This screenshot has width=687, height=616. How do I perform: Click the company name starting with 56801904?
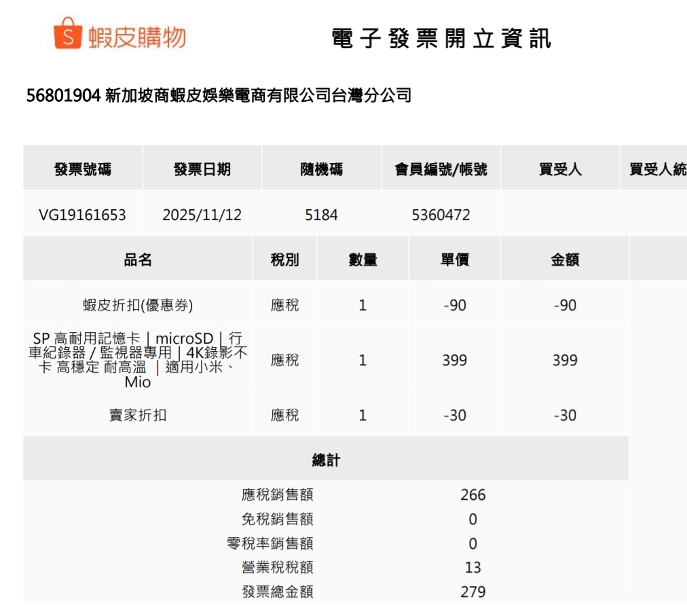pyautogui.click(x=219, y=96)
